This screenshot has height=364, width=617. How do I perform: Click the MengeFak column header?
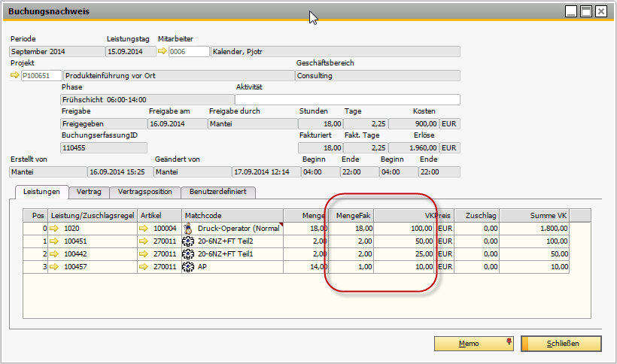[351, 215]
